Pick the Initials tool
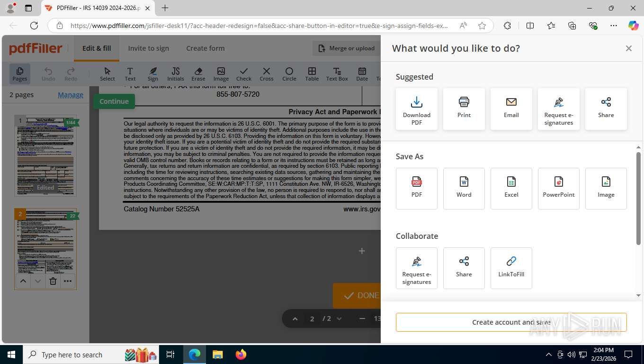The height and width of the screenshot is (364, 644). pyautogui.click(x=176, y=74)
